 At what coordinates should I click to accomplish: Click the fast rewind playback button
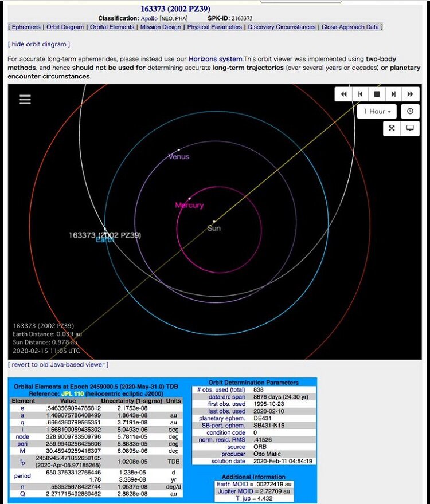(343, 94)
